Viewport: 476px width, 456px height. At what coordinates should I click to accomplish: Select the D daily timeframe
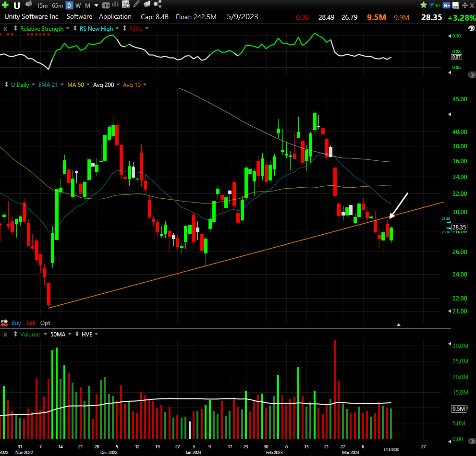click(70, 6)
